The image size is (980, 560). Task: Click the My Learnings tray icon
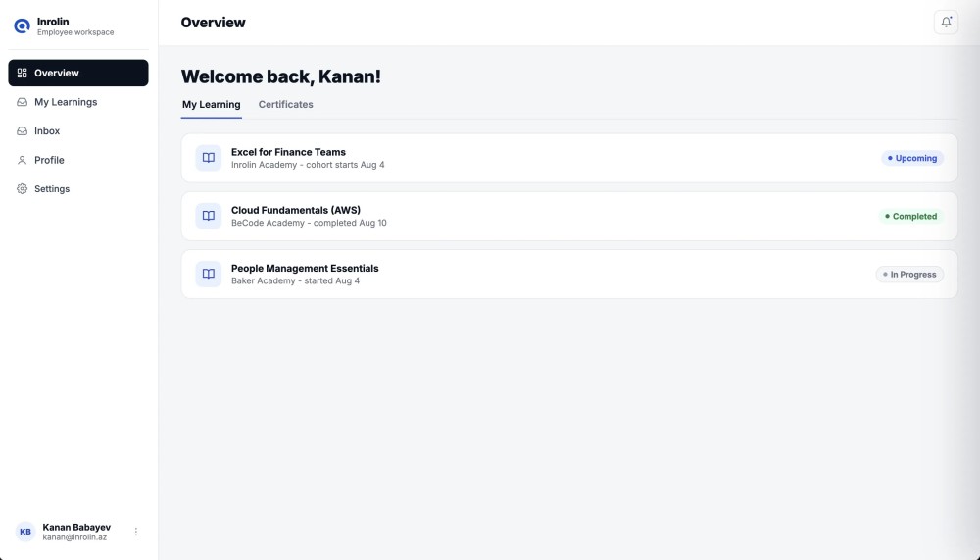22,102
